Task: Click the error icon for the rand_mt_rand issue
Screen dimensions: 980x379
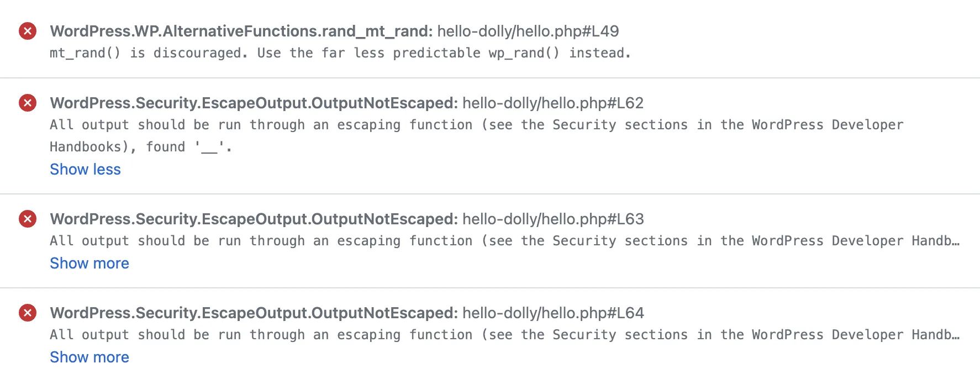Action: (x=28, y=31)
